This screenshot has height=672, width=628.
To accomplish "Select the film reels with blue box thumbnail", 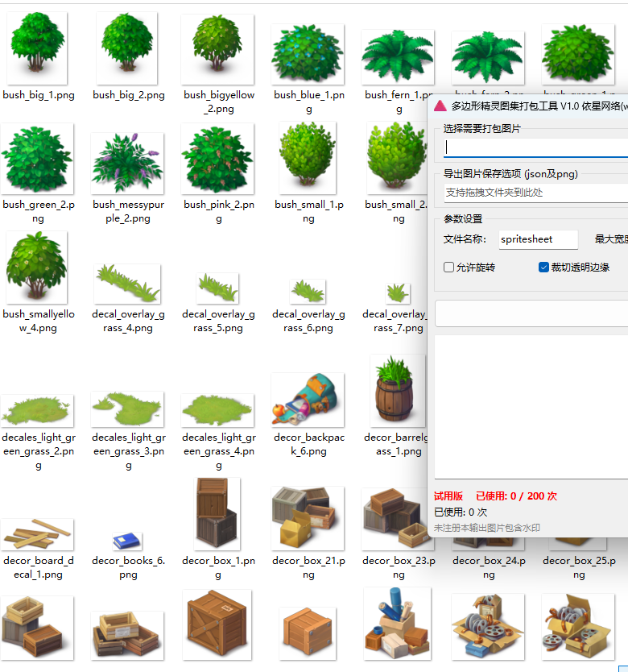I will pos(488,627).
